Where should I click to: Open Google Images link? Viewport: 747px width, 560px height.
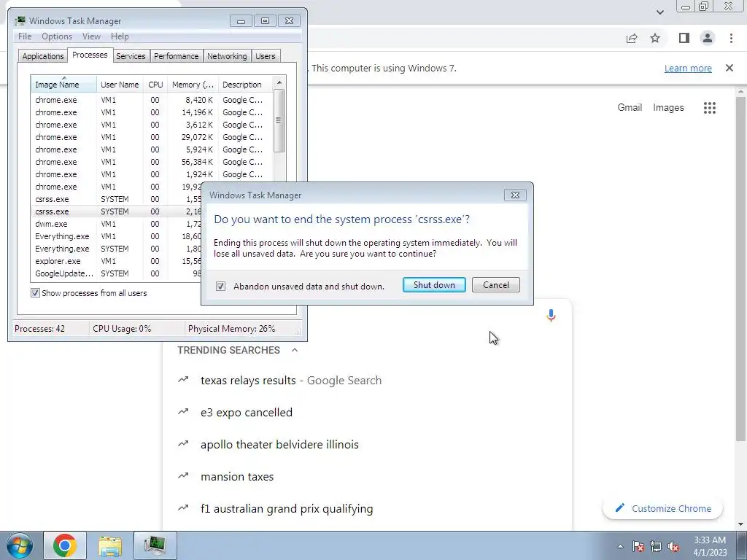[668, 108]
